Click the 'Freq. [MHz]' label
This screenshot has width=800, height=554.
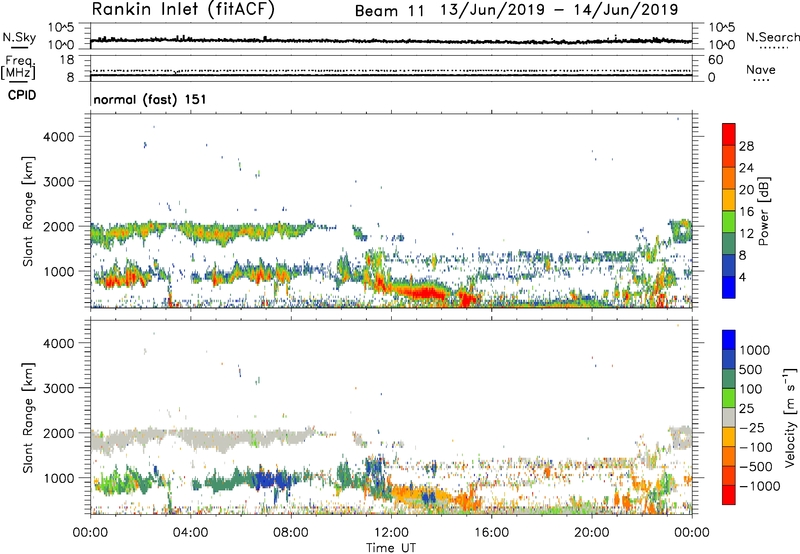pos(19,67)
